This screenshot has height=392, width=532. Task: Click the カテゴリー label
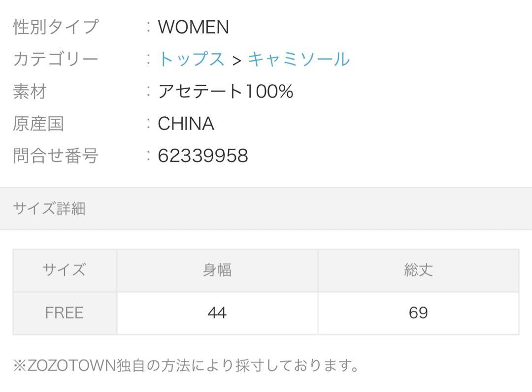coord(56,59)
